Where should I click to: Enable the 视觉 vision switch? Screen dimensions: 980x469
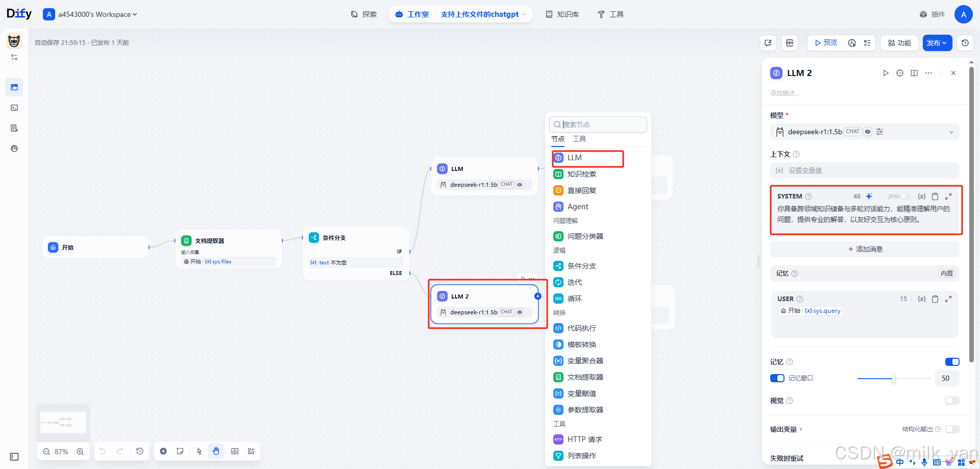coord(952,401)
